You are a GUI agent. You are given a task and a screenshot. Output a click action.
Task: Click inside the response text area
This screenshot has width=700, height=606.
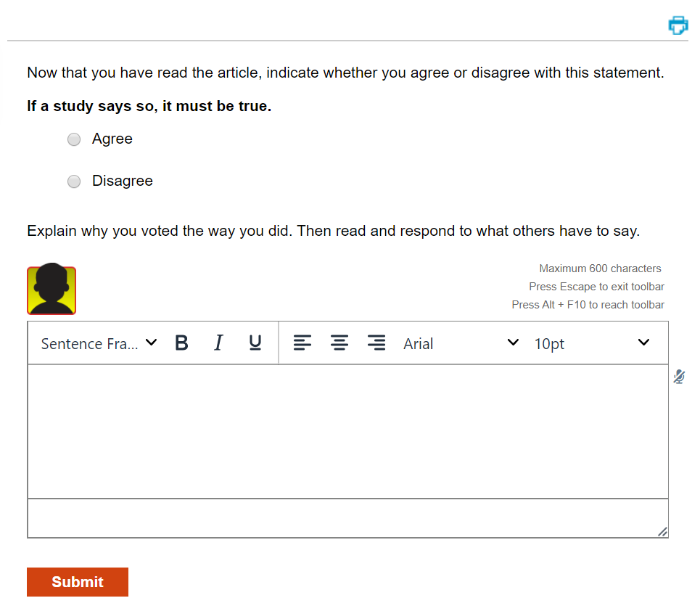(x=347, y=431)
